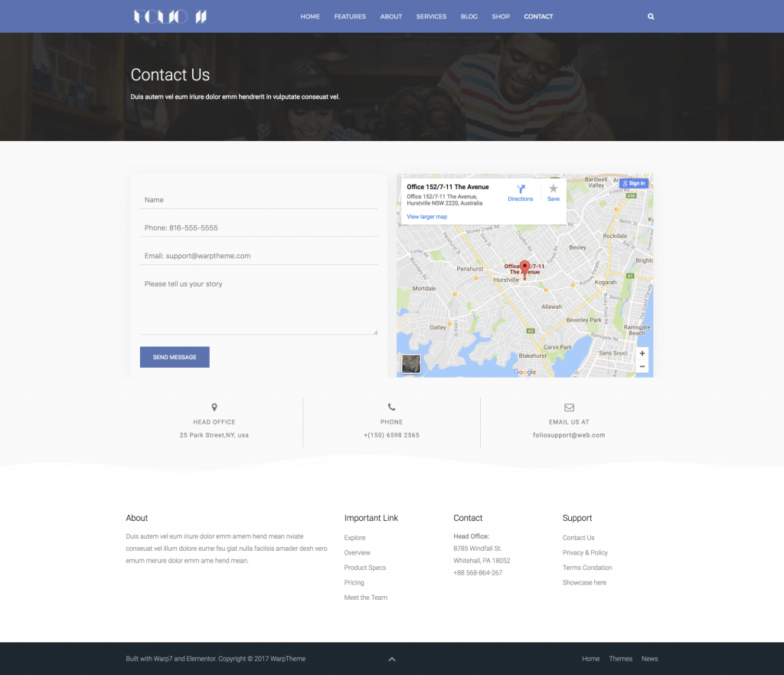Follow the Privacy & Policy link under Support

pos(585,552)
